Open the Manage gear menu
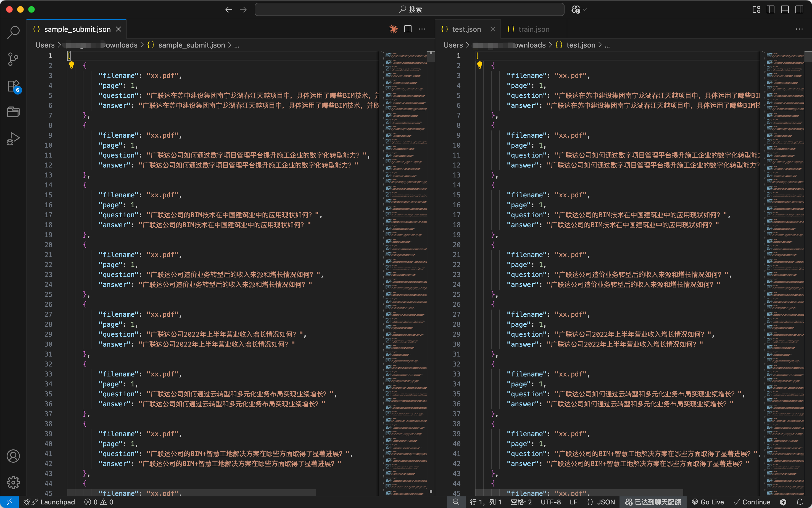 point(13,483)
